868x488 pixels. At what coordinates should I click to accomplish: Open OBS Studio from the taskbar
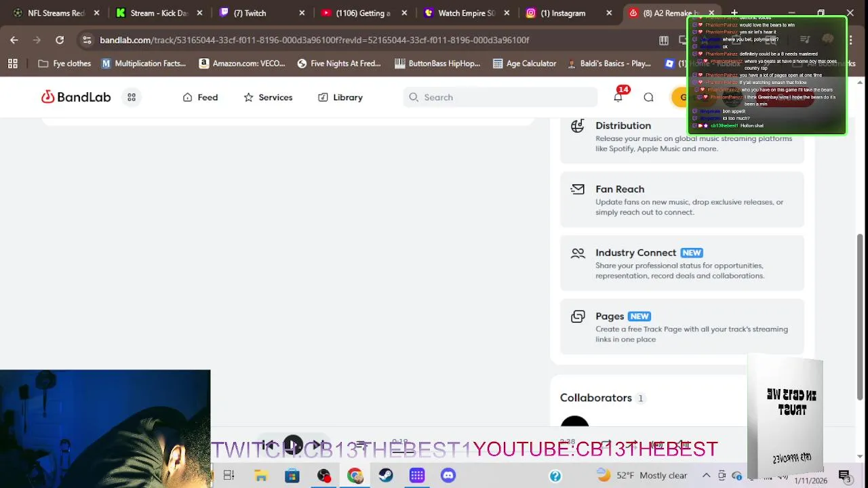(323, 475)
